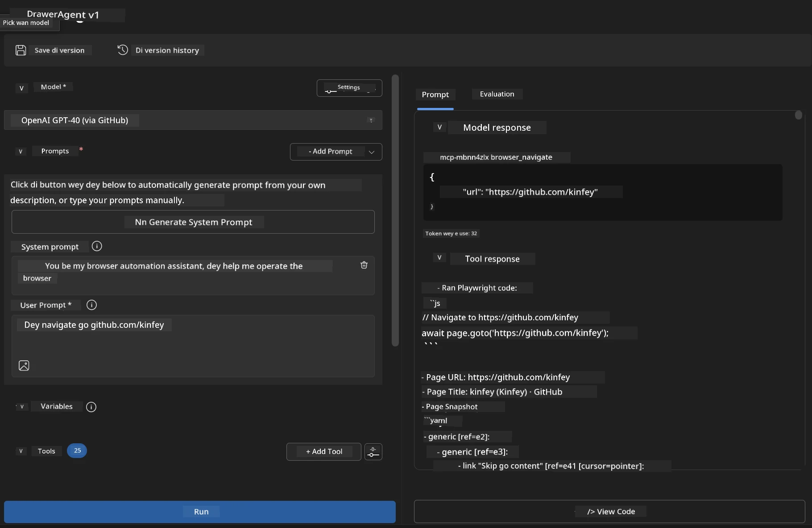Switch to the Evaluation tab
The height and width of the screenshot is (528, 812).
point(497,94)
